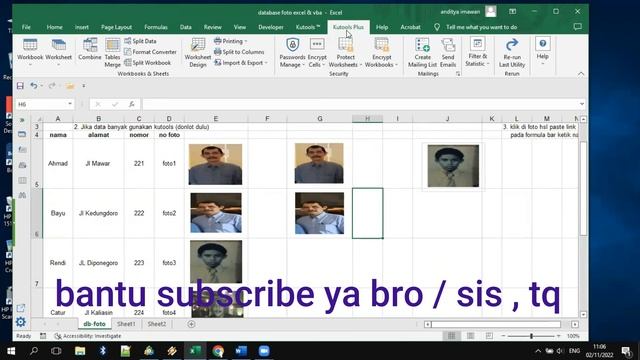
Task: Click the Select All corner button
Action: click(x=37, y=119)
